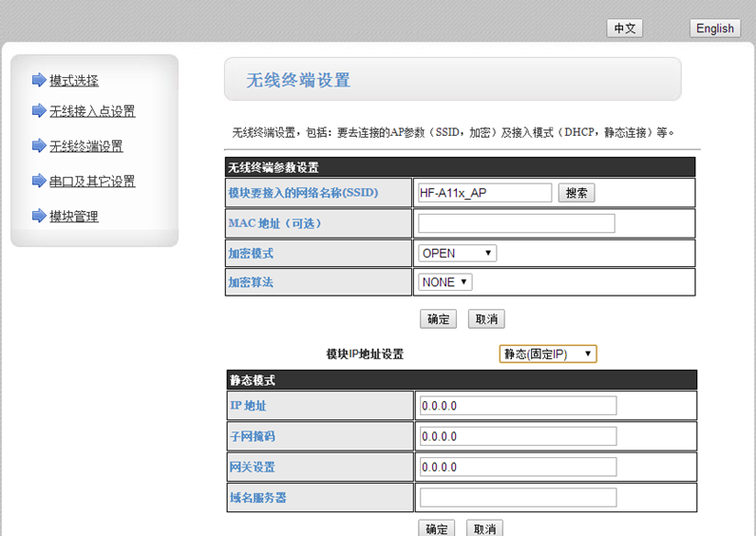Image resolution: width=756 pixels, height=536 pixels.
Task: Click the arrow icon beside 模块管理
Action: 38,216
